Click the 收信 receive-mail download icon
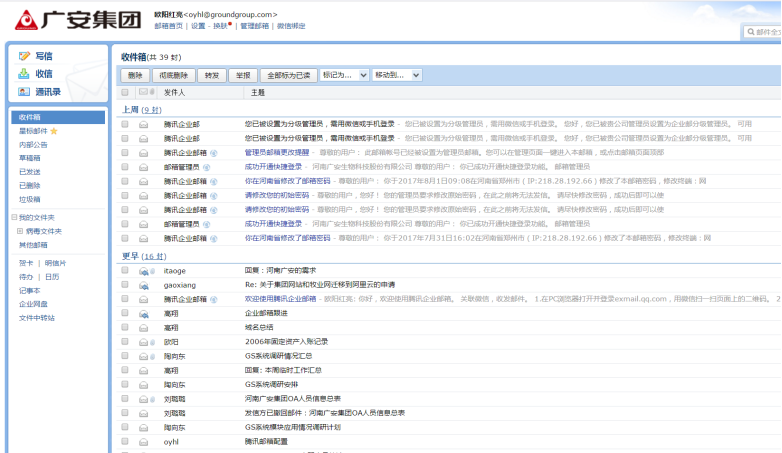Screen dimensions: 782x453 click(x=24, y=74)
